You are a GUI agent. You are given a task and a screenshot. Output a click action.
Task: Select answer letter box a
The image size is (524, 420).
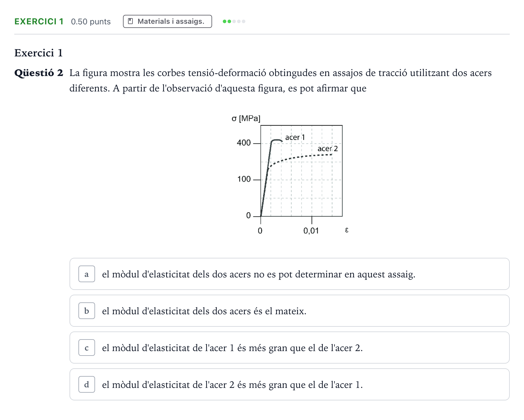coord(87,274)
